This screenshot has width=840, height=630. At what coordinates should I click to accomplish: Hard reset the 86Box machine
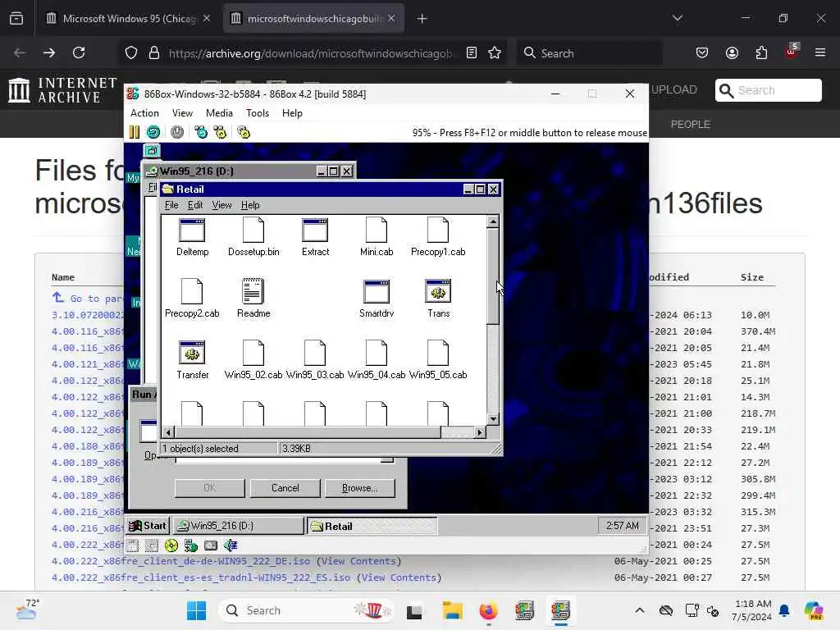[x=153, y=132]
